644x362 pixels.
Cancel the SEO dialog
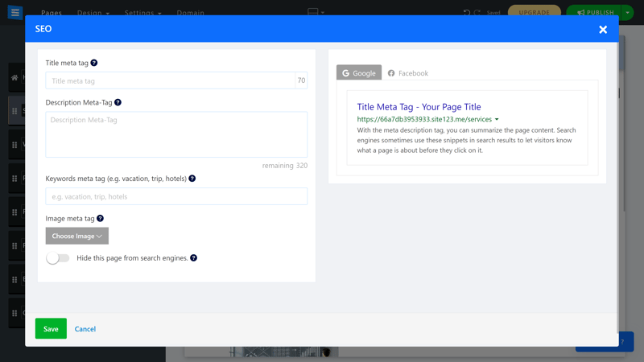pyautogui.click(x=85, y=329)
